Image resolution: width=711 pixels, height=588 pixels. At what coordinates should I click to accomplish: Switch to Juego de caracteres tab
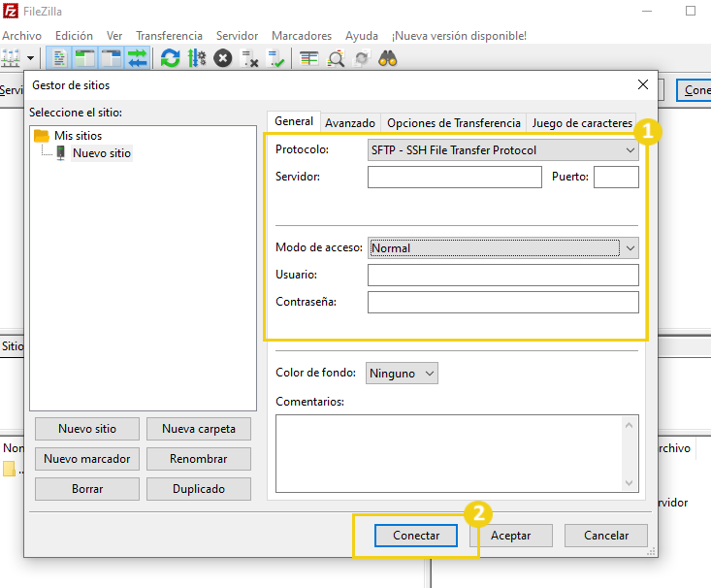[582, 123]
